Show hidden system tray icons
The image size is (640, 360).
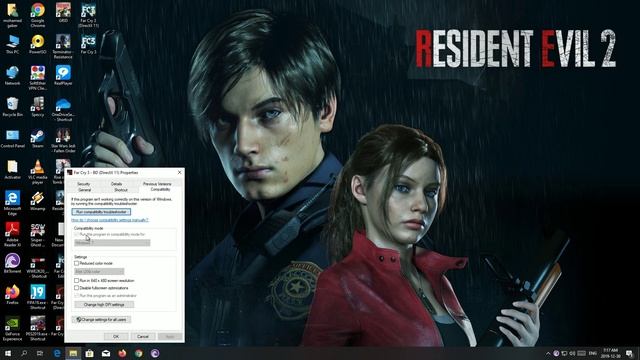click(548, 353)
